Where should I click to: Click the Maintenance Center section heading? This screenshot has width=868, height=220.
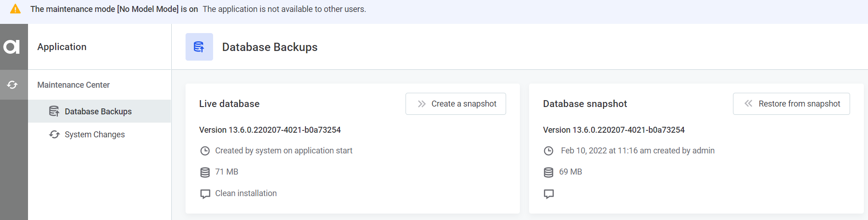tap(73, 85)
